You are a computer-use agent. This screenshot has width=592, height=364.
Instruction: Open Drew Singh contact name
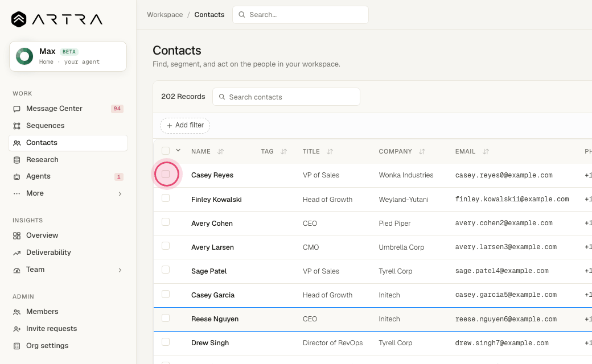tap(210, 343)
